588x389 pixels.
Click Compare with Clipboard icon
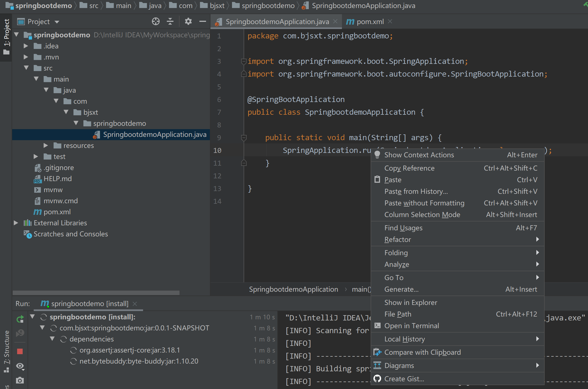click(x=377, y=352)
